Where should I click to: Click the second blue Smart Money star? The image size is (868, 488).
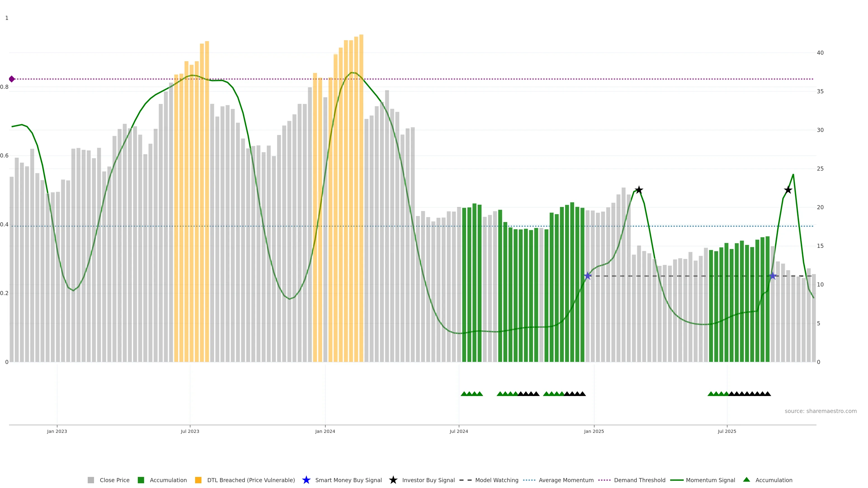(x=773, y=276)
